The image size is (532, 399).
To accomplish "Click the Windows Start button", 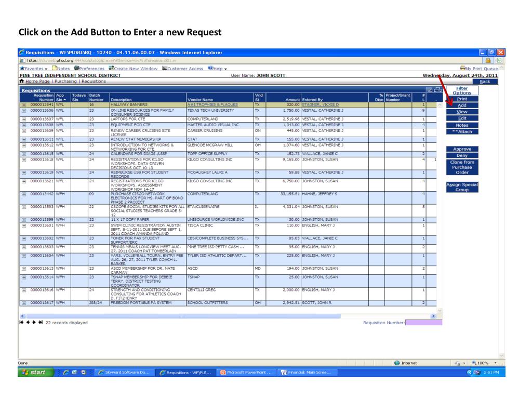I will pyautogui.click(x=31, y=372).
